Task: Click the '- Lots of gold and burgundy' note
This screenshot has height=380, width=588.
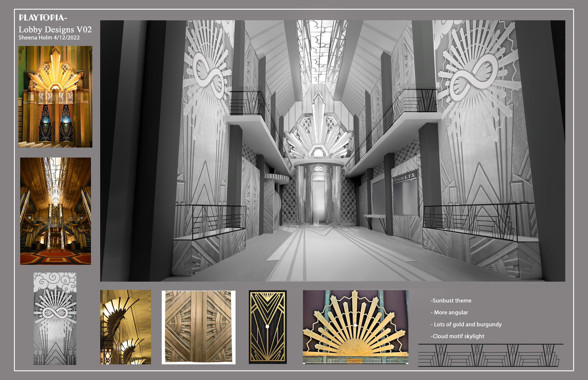Action: pyautogui.click(x=466, y=324)
